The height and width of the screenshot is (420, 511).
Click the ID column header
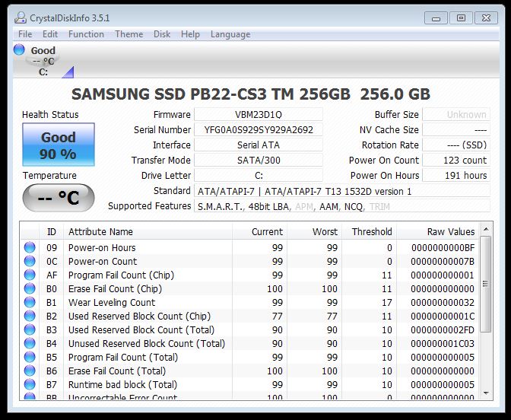tap(52, 232)
